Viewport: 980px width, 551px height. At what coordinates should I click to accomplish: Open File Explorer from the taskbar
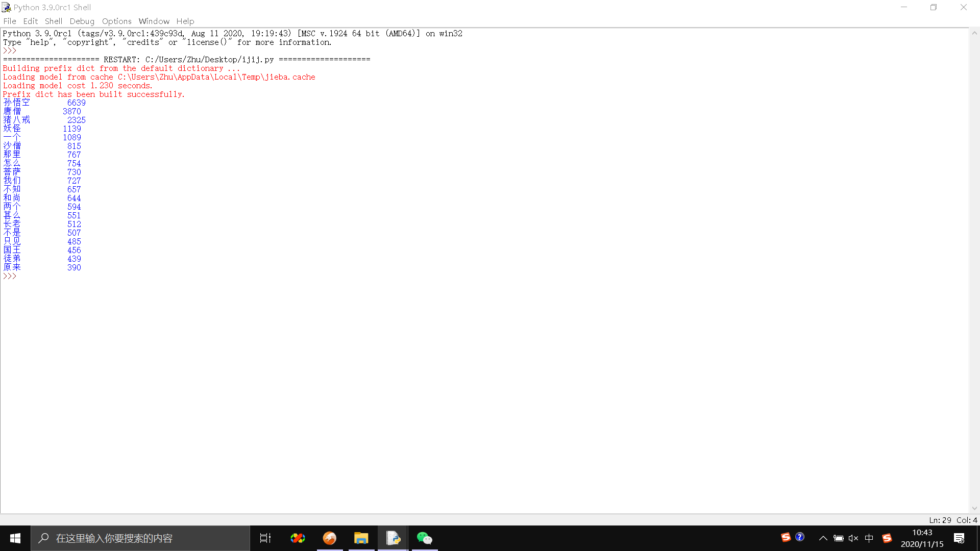(361, 538)
